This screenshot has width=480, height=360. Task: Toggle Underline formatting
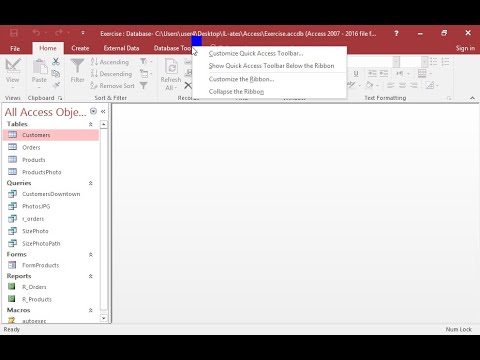356,73
